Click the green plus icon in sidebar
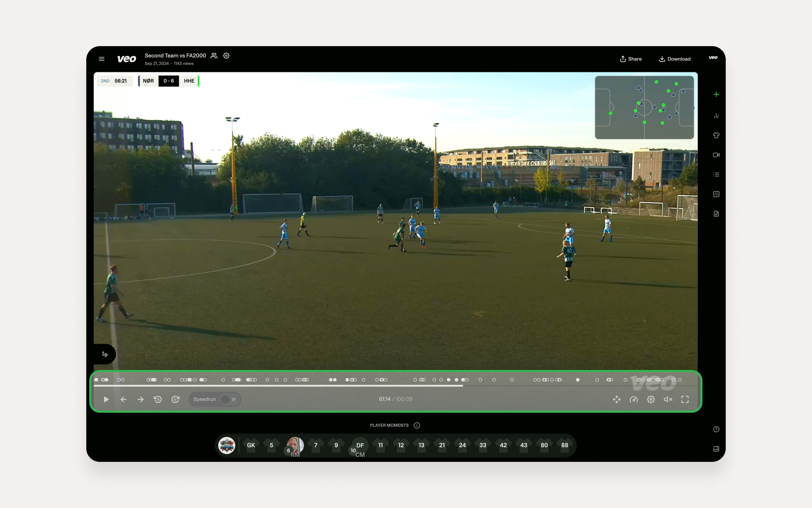812x508 pixels. 716,94
